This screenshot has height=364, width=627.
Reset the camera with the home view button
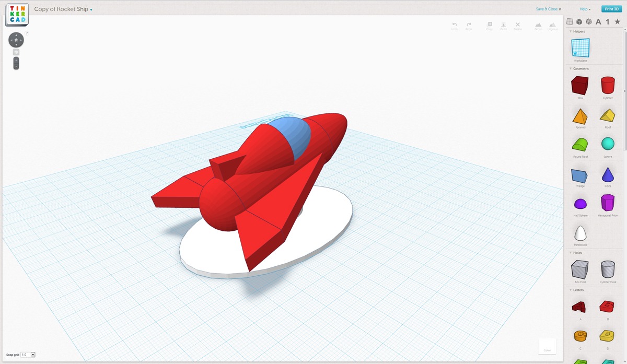[x=16, y=40]
